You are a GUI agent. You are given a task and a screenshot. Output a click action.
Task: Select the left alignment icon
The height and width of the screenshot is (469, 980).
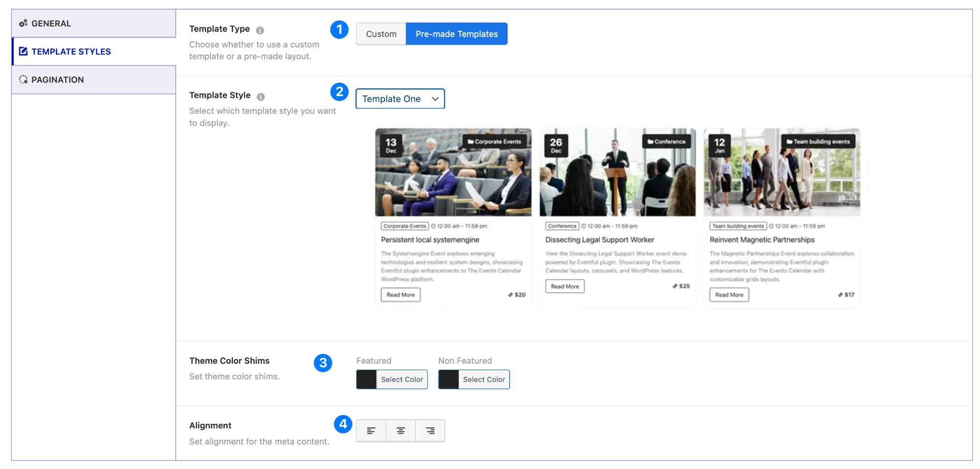click(371, 430)
